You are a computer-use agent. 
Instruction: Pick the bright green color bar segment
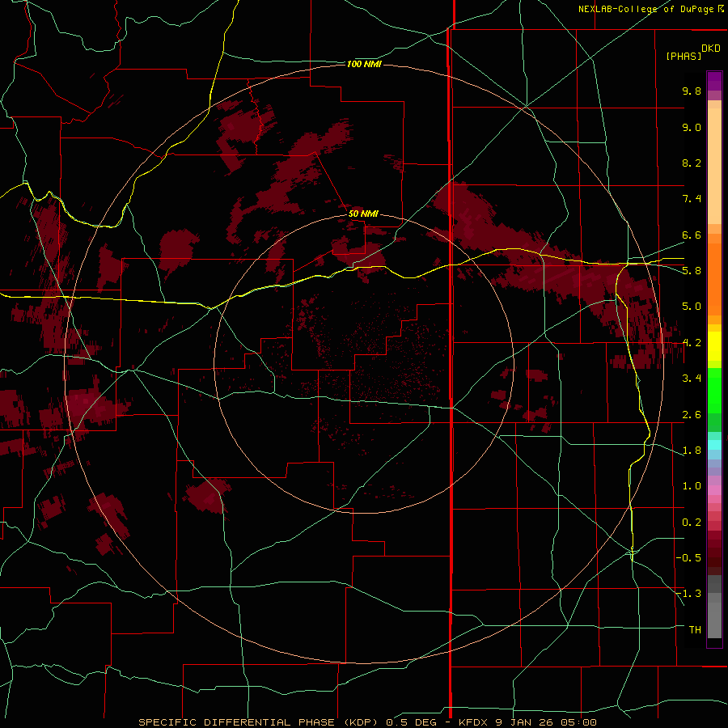714,391
